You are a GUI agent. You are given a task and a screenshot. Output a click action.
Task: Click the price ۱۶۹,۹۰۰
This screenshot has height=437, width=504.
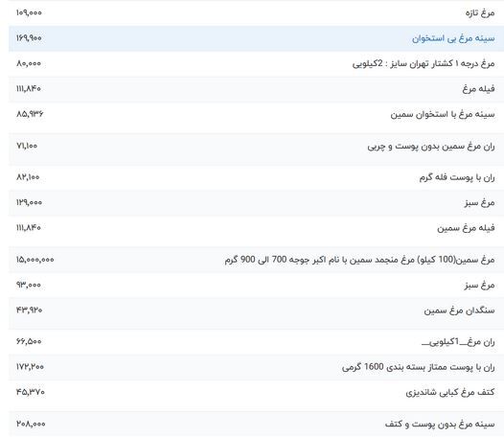click(29, 38)
